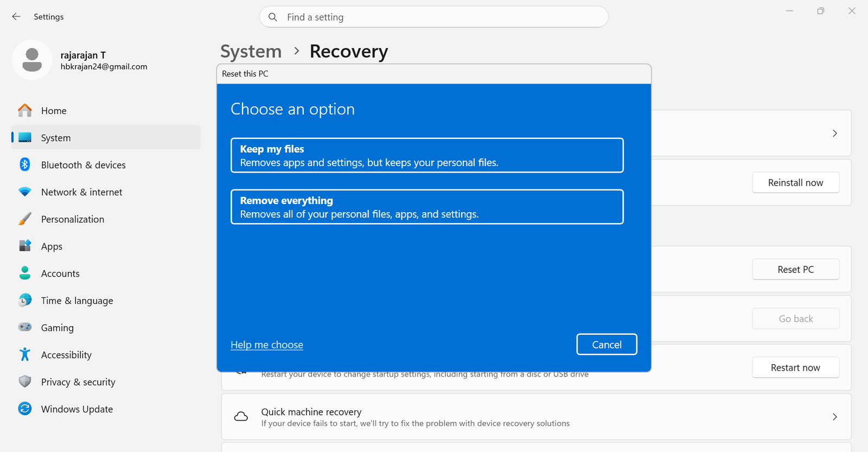Choose Keep my files option
868x452 pixels.
point(427,155)
